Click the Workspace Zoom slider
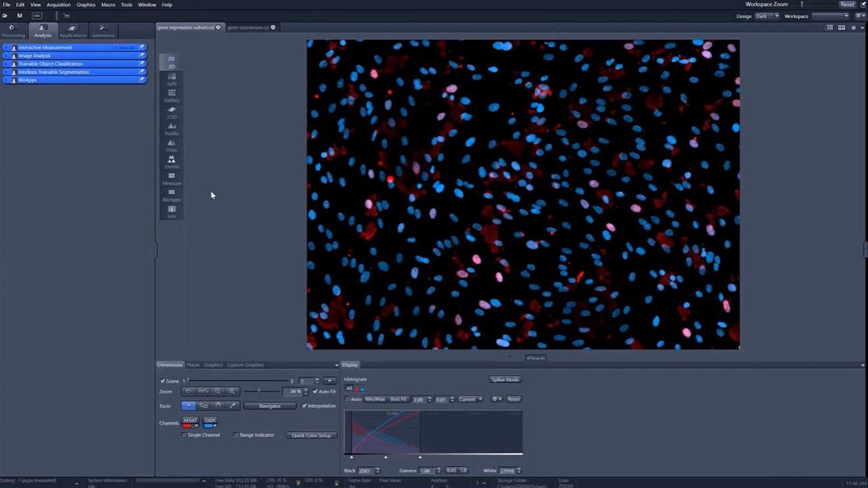This screenshot has height=488, width=868. coord(814,5)
